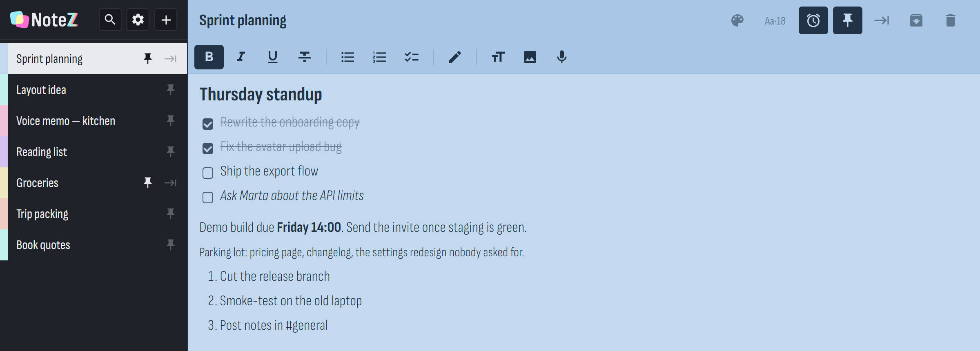
Task: Uncheck 'Fix the avatar upload bug'
Action: pos(208,149)
